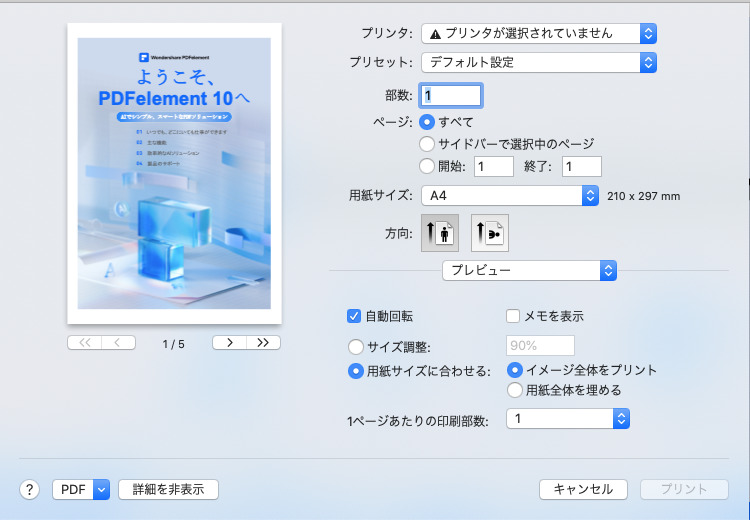
Task: Click the 210 x 297 mm text
Action: 643,196
